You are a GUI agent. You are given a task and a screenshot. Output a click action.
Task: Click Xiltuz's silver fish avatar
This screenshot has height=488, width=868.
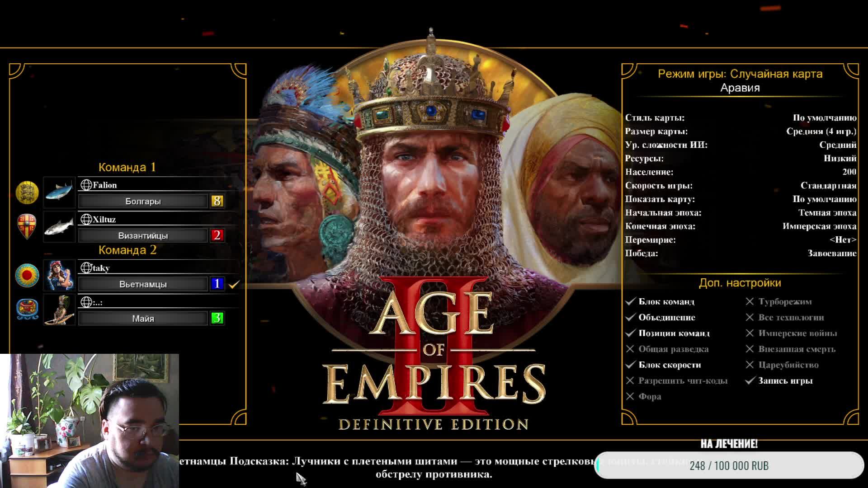click(x=59, y=226)
